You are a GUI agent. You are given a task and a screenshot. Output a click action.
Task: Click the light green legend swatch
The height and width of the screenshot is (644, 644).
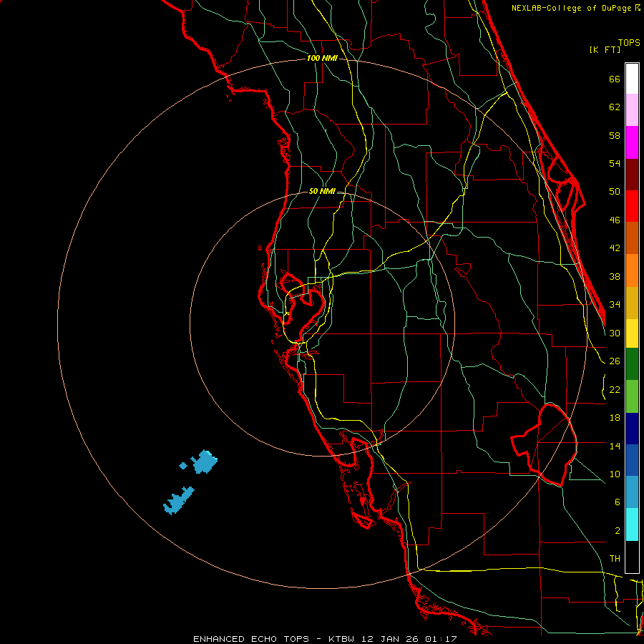tap(632, 396)
